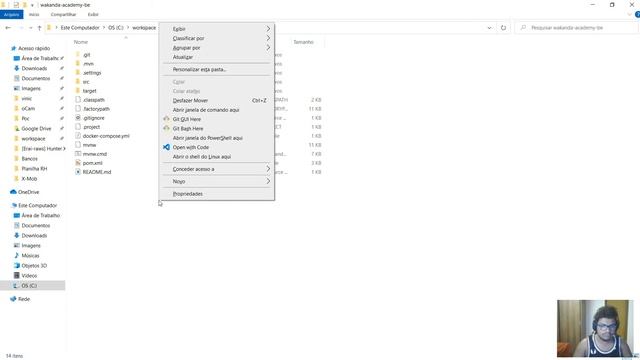Select the .git folder

(87, 55)
